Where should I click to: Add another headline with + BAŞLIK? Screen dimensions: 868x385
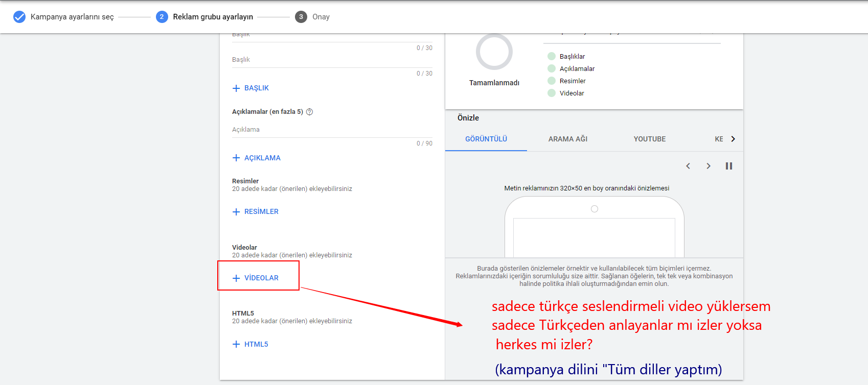pos(250,88)
